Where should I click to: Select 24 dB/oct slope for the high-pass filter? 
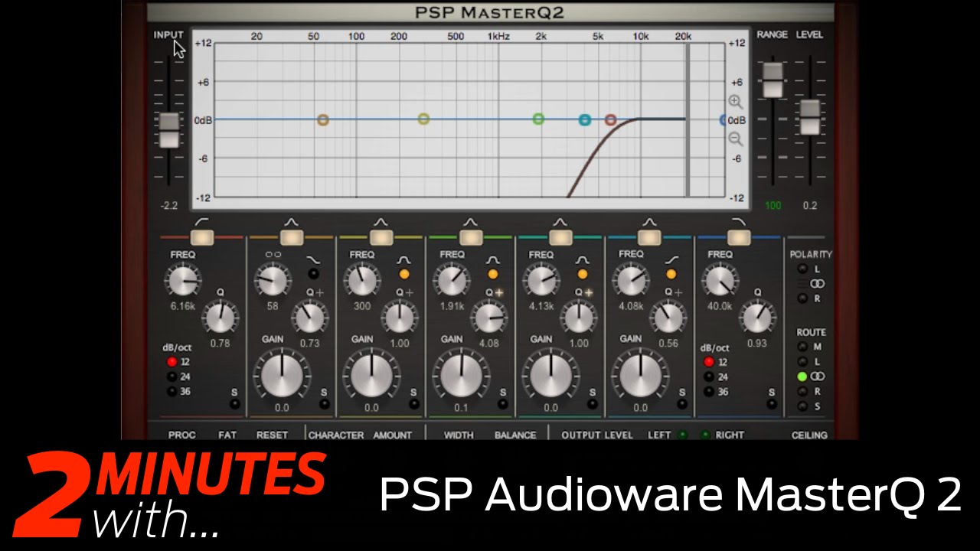pos(171,377)
